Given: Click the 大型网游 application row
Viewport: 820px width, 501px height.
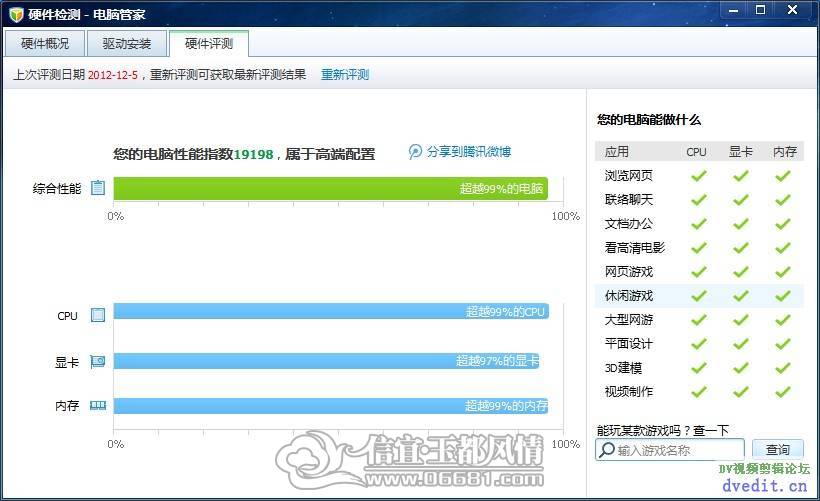Looking at the screenshot, I should [x=699, y=320].
